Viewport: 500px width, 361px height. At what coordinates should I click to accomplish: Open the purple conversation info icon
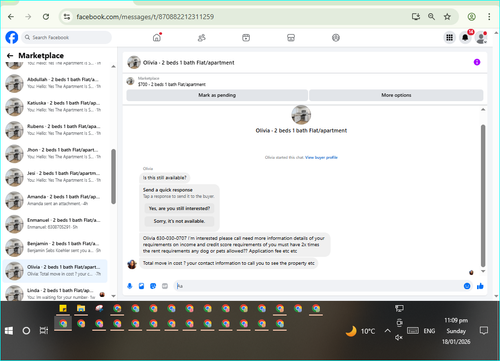[477, 62]
